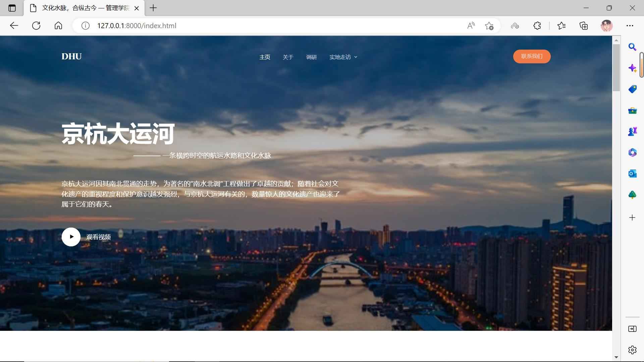Image resolution: width=644 pixels, height=362 pixels.
Task: Open Collections icon in toolbar
Action: click(584, 26)
